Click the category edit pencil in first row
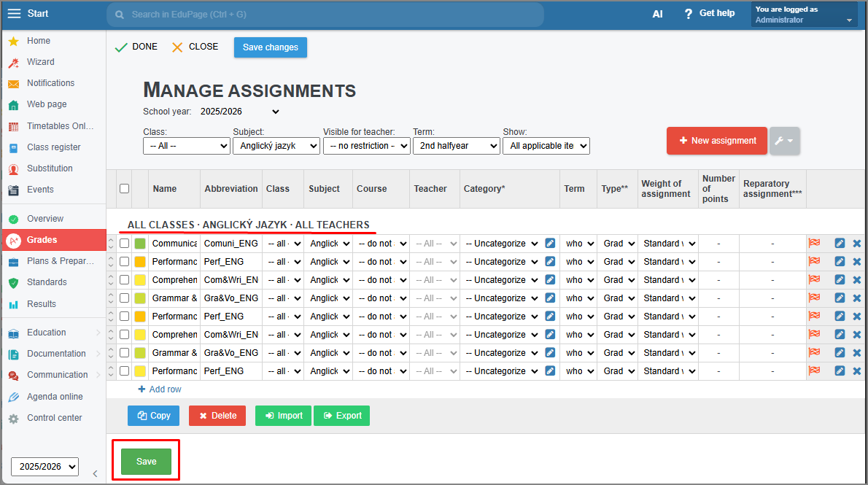 pyautogui.click(x=550, y=244)
